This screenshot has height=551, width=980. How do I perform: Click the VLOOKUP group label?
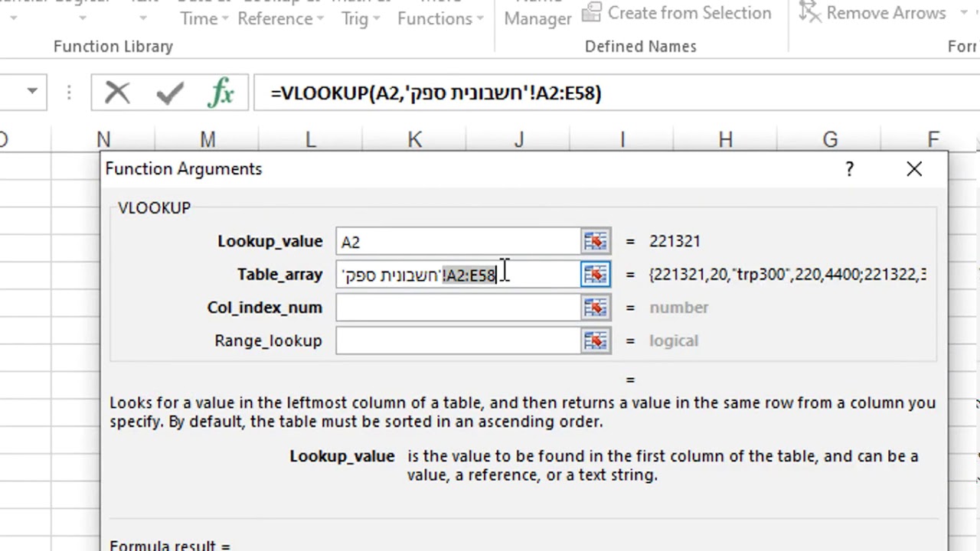(155, 208)
